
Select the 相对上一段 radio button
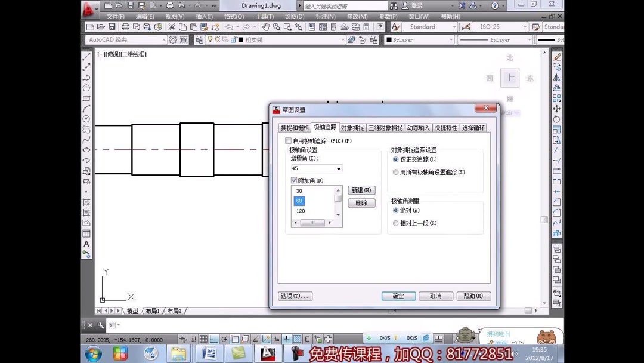tap(395, 223)
